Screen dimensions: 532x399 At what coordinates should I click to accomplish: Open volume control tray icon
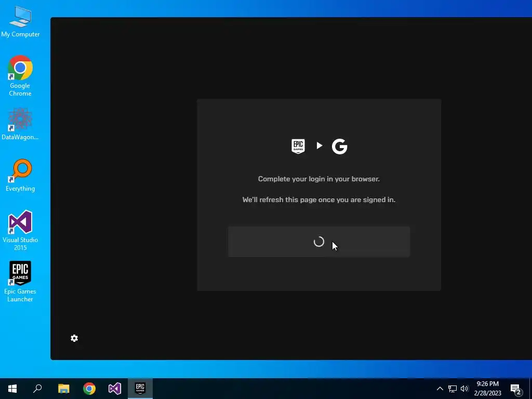464,389
